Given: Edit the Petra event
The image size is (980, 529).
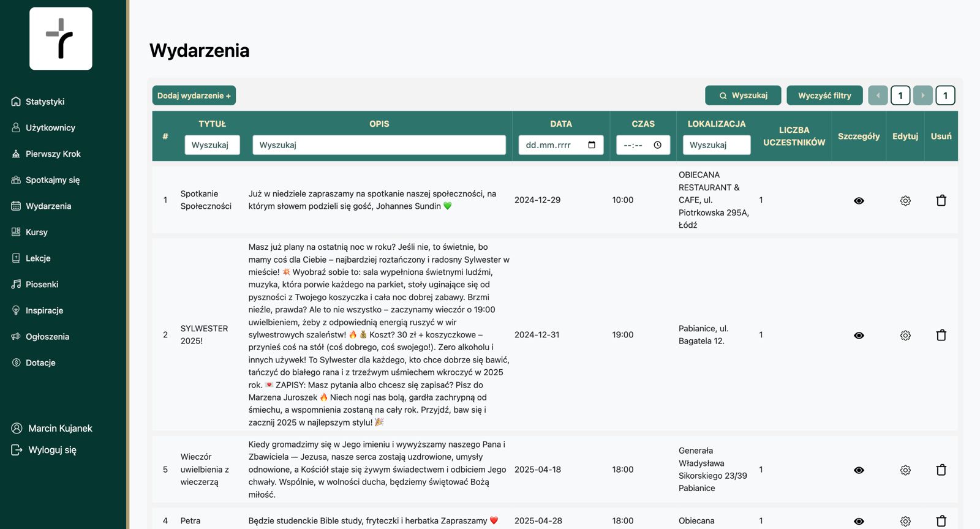Looking at the screenshot, I should (905, 521).
